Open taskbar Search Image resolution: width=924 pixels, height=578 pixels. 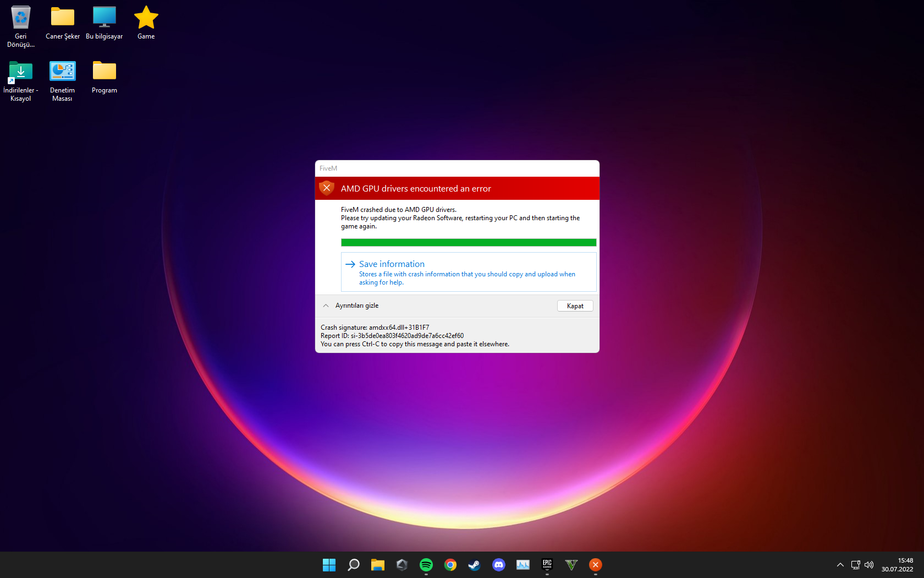point(353,565)
